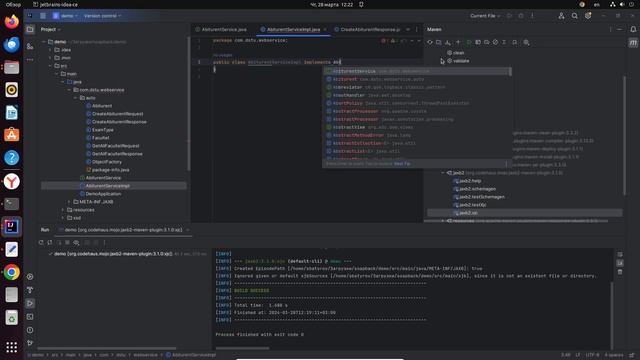Collapse the jaxb2 plugin node
Screen dimensions: 640x360
click(x=443, y=173)
